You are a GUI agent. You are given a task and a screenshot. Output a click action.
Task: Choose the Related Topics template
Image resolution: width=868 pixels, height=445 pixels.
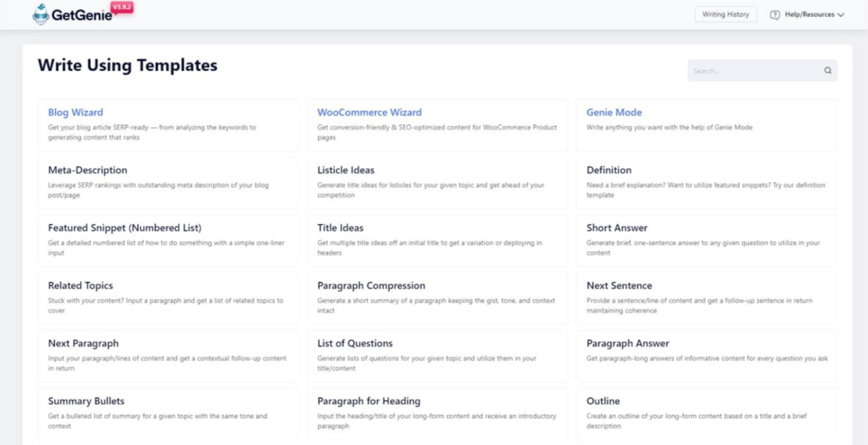pyautogui.click(x=81, y=285)
